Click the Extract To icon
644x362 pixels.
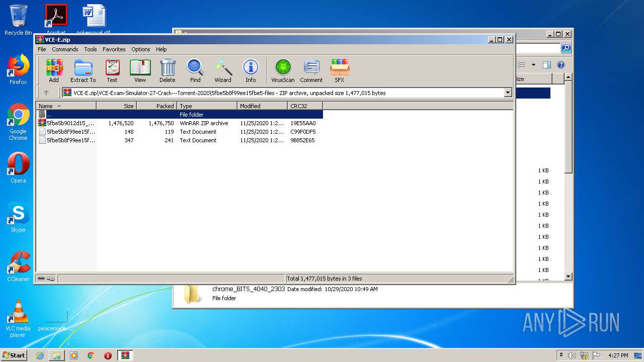tap(83, 70)
